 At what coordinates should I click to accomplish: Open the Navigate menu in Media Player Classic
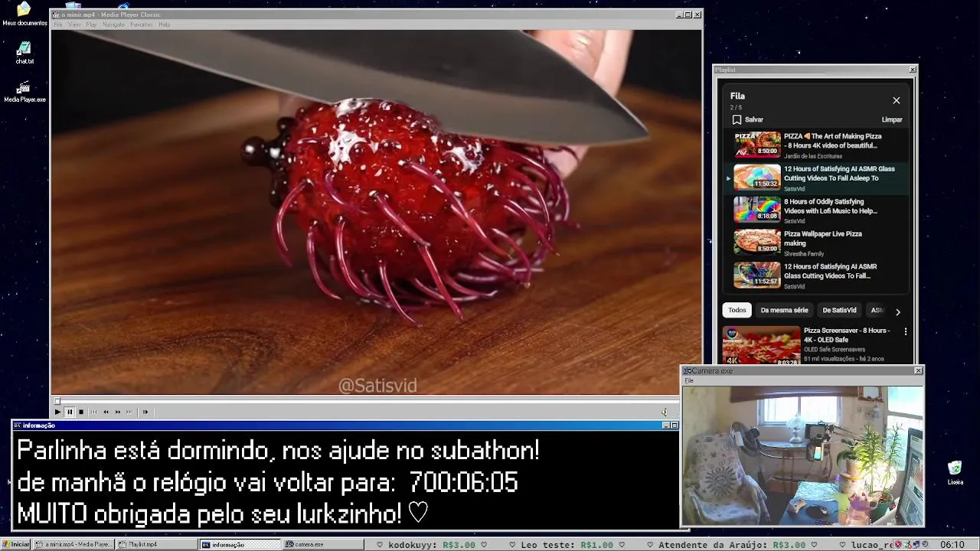[113, 24]
